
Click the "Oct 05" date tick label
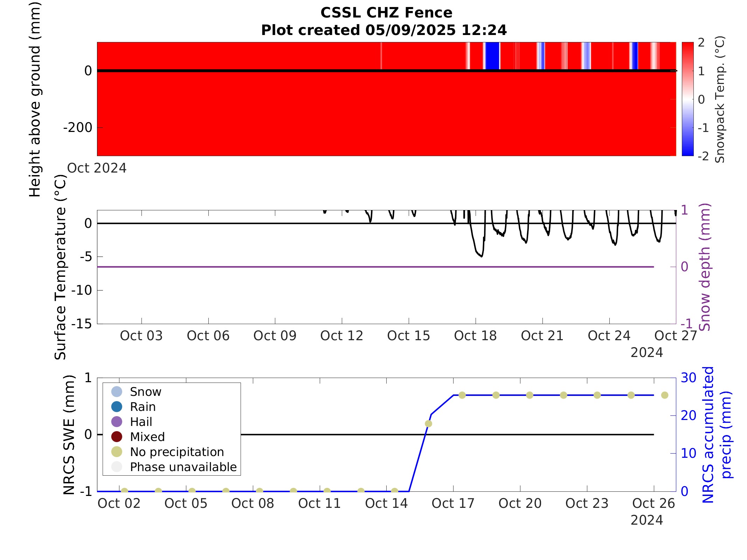click(186, 503)
